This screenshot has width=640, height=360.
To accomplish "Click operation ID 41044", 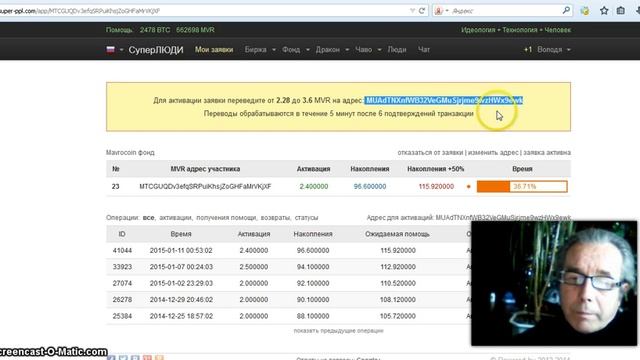I will pos(122,251).
